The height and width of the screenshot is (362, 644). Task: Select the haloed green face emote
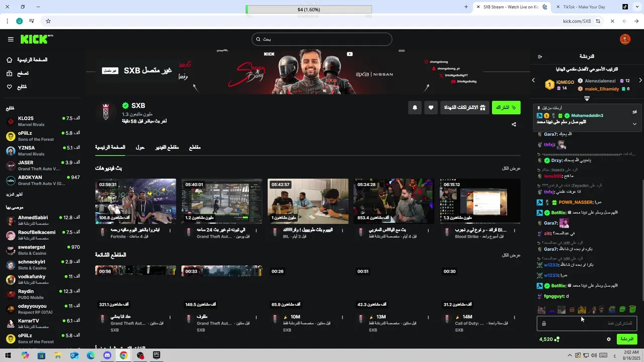point(632,310)
